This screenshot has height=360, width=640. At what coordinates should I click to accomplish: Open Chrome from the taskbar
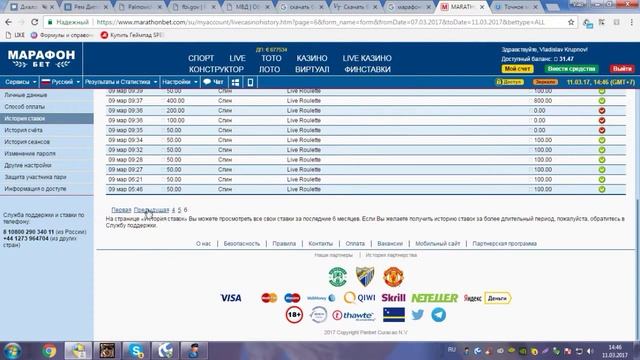point(49,351)
